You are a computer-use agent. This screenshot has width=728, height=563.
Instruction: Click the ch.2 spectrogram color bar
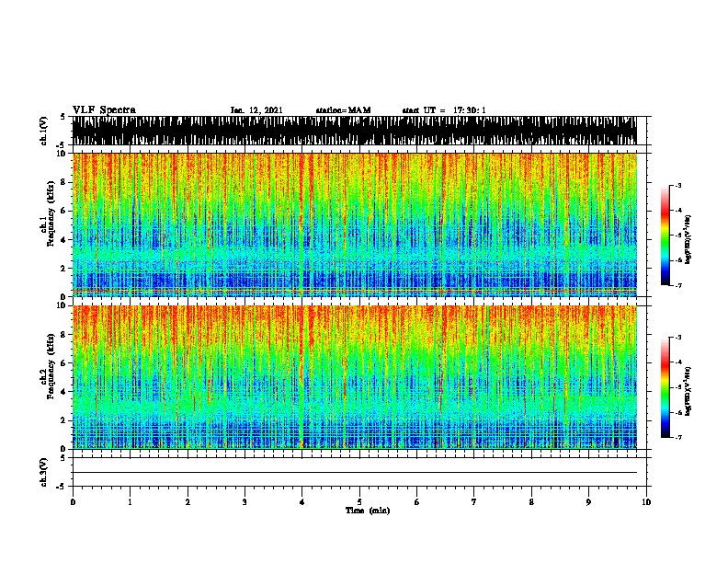(x=665, y=387)
